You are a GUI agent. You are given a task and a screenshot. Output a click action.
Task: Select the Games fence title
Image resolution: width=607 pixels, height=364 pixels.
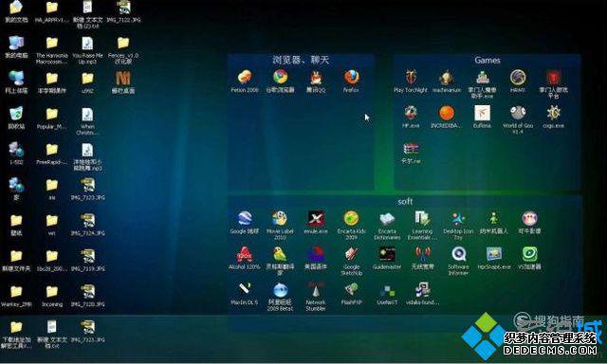tap(487, 60)
